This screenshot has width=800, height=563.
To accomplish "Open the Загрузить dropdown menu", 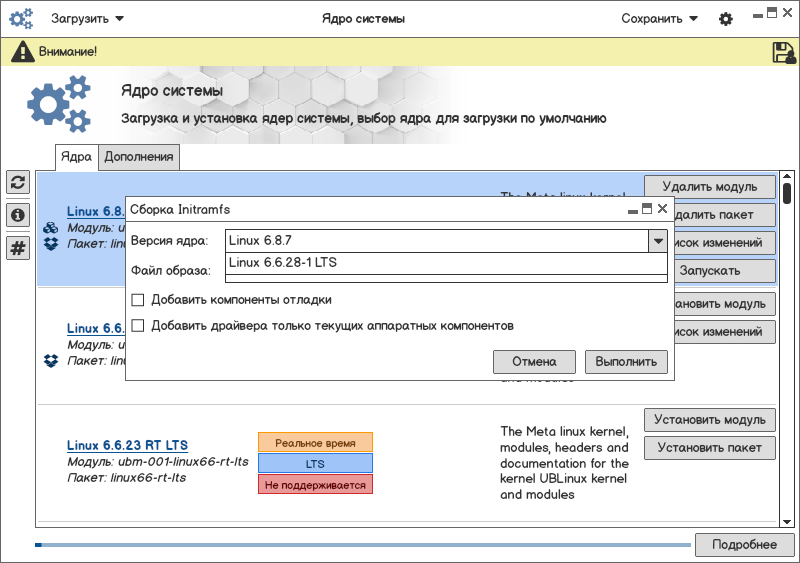I will point(87,19).
